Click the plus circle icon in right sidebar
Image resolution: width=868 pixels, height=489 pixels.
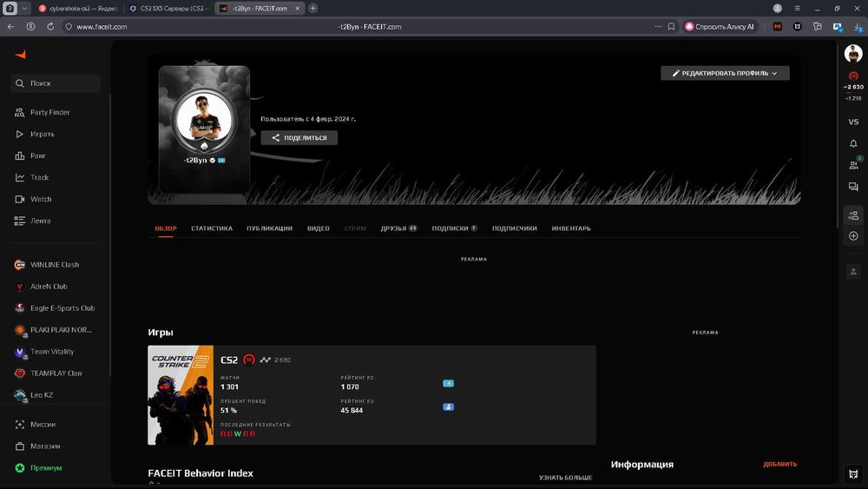pos(853,236)
